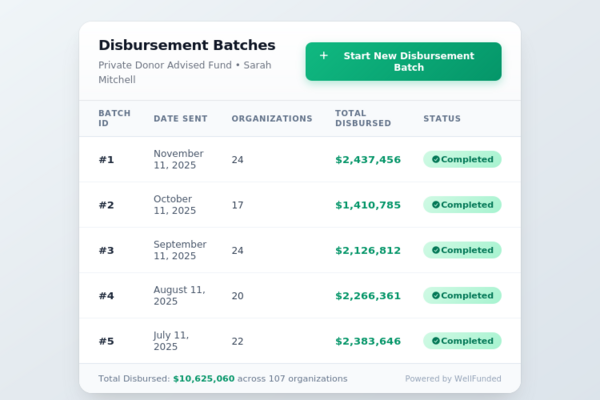
Task: Select the $1,410,785 amount in batch #2
Action: (x=368, y=205)
